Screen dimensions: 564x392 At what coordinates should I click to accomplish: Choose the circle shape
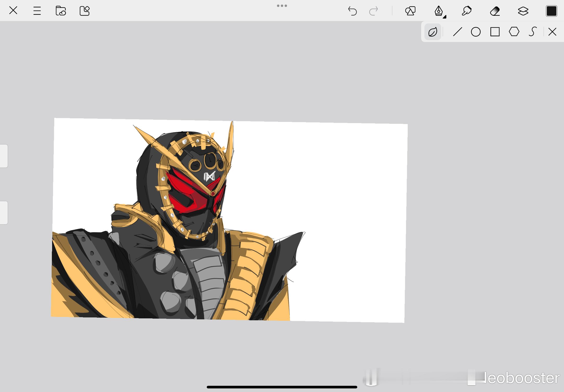(x=476, y=32)
